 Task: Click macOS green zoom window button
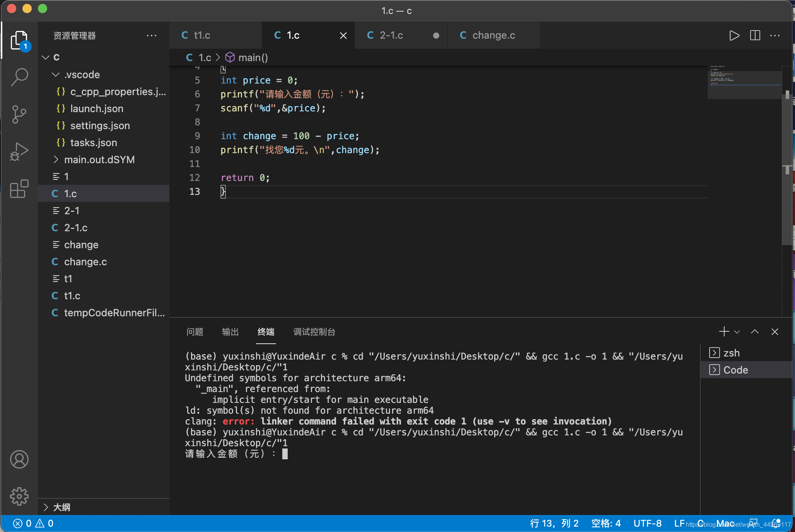pos(43,9)
